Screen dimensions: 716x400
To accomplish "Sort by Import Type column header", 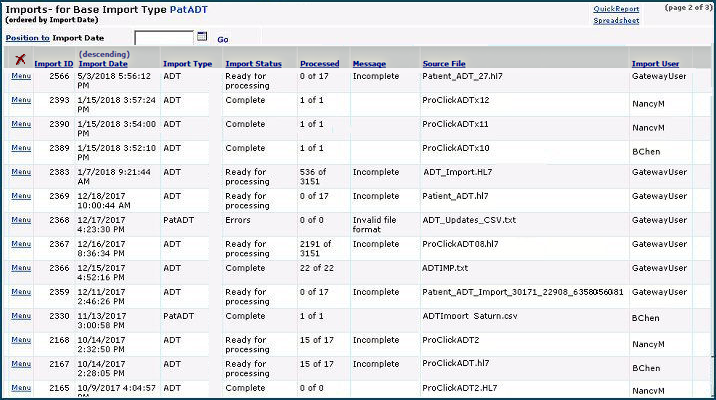I will pyautogui.click(x=187, y=64).
